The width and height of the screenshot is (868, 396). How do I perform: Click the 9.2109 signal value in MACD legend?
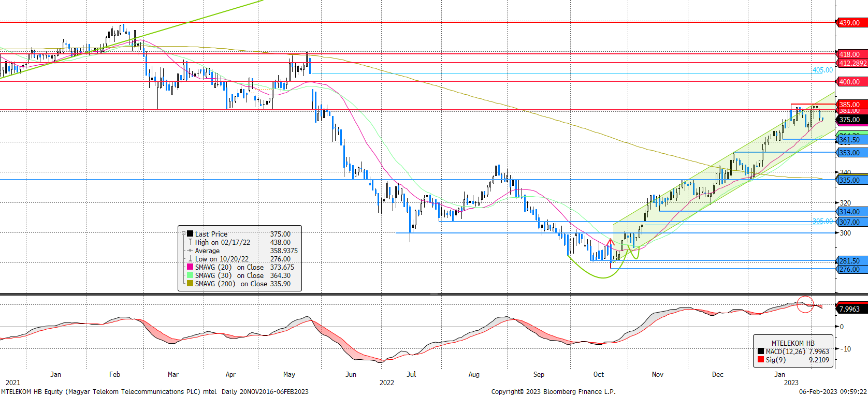(819, 360)
